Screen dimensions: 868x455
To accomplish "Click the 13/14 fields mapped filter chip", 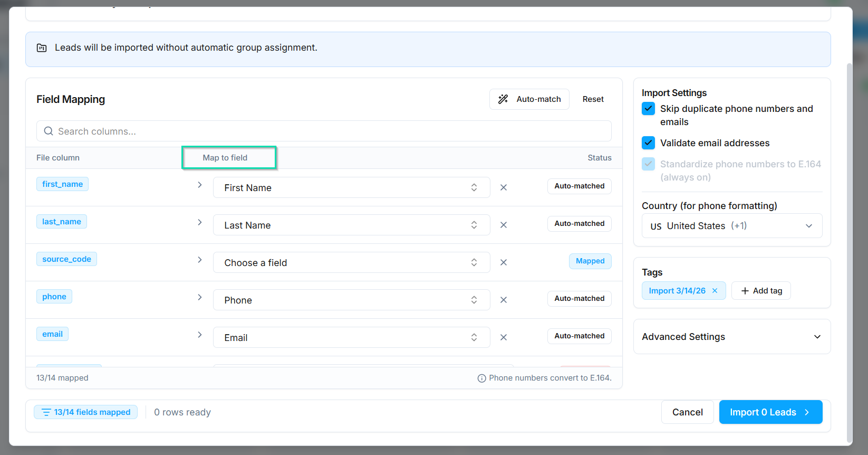I will tap(86, 412).
